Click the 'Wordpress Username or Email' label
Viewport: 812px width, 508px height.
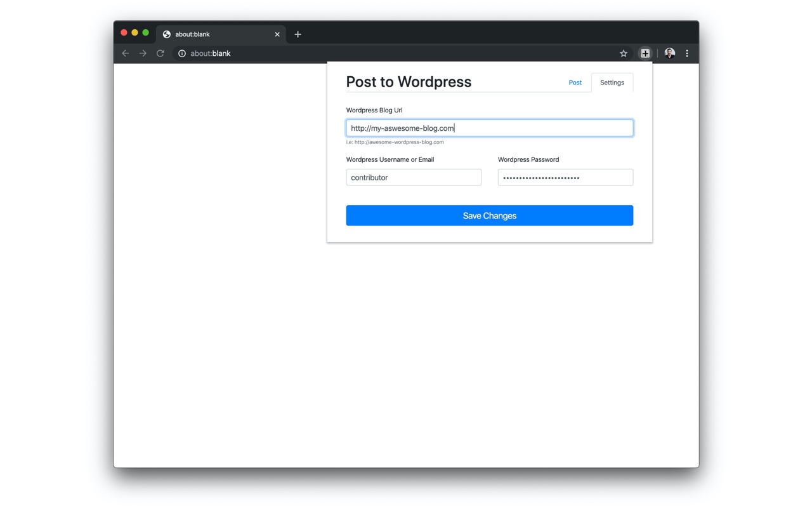(390, 159)
